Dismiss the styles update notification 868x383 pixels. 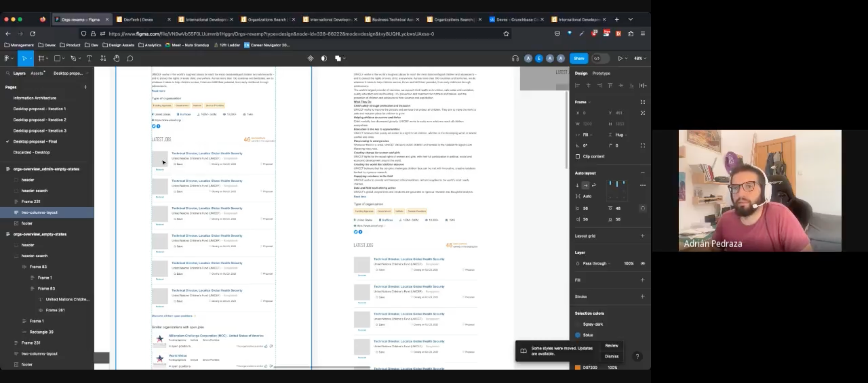coord(611,356)
